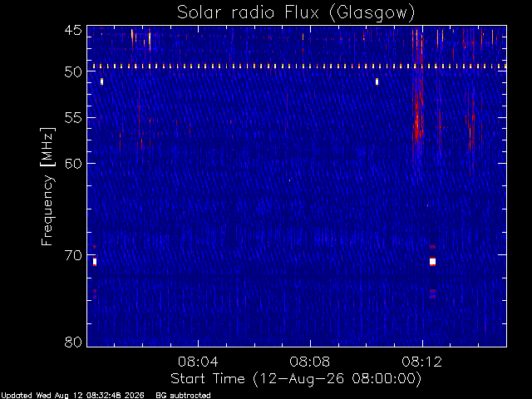Click the 50 MHz frequency axis label
The height and width of the screenshot is (399, 532).
[73, 71]
